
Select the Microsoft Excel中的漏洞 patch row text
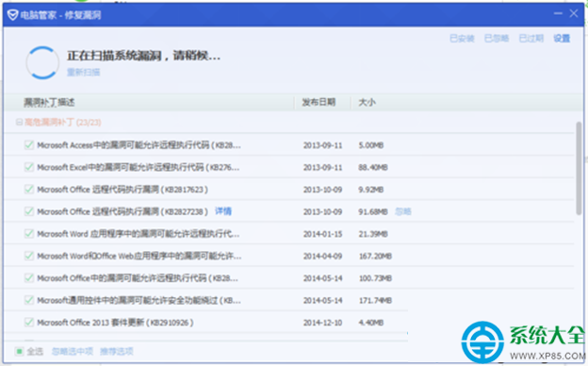(x=138, y=167)
